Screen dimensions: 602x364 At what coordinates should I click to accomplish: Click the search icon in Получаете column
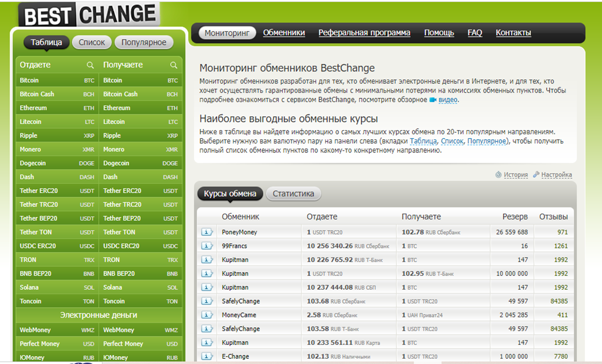coord(174,65)
